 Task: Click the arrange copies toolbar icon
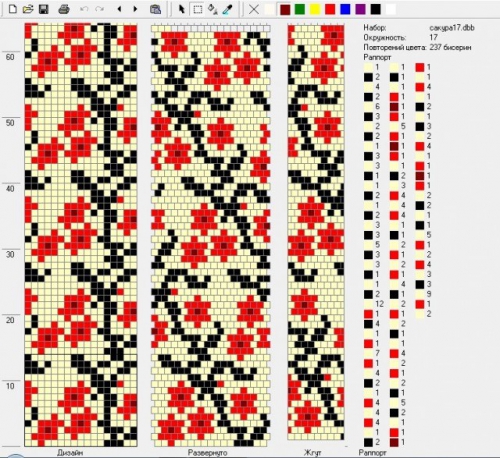[155, 9]
